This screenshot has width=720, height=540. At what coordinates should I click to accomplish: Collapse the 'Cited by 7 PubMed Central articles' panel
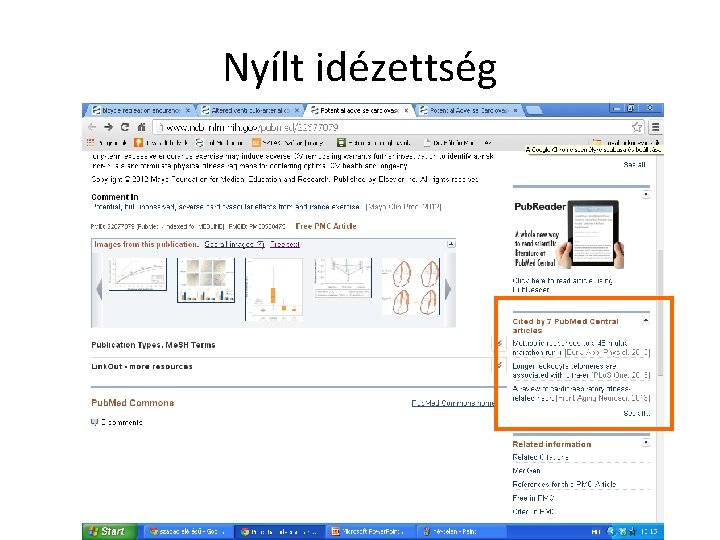coord(646,321)
